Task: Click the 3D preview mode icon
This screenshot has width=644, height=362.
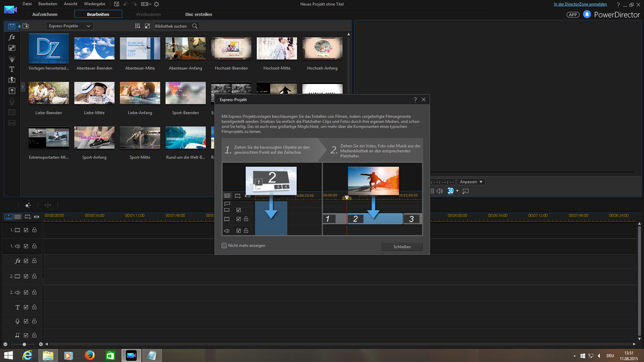Action: point(451,191)
